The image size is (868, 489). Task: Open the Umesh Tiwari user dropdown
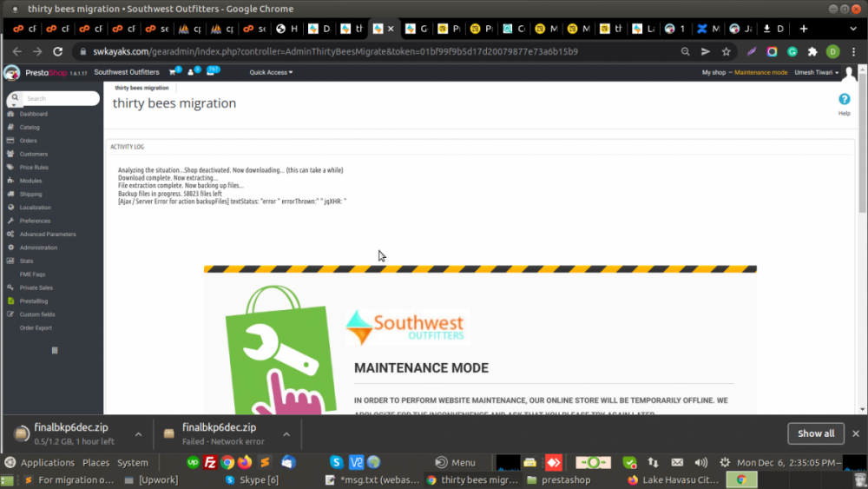(817, 72)
